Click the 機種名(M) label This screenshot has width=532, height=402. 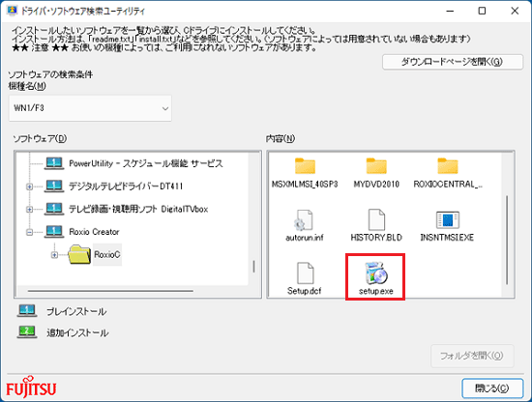coord(27,86)
